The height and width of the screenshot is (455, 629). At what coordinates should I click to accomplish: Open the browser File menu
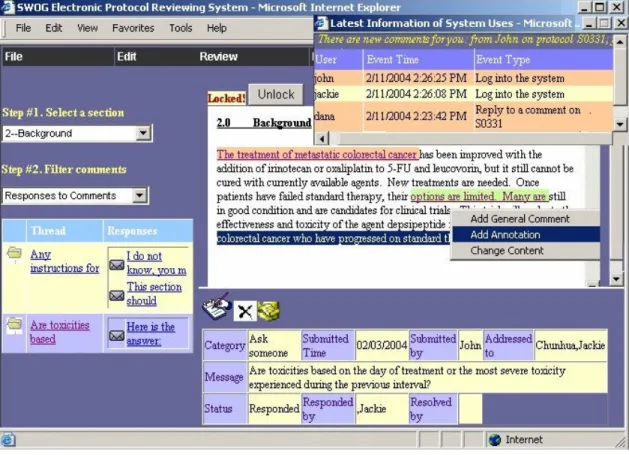pyautogui.click(x=23, y=28)
